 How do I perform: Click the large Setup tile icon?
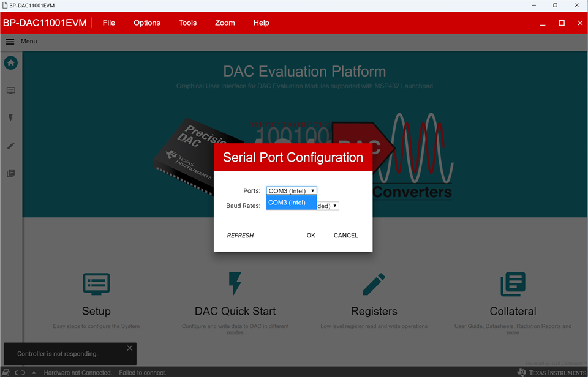[96, 284]
